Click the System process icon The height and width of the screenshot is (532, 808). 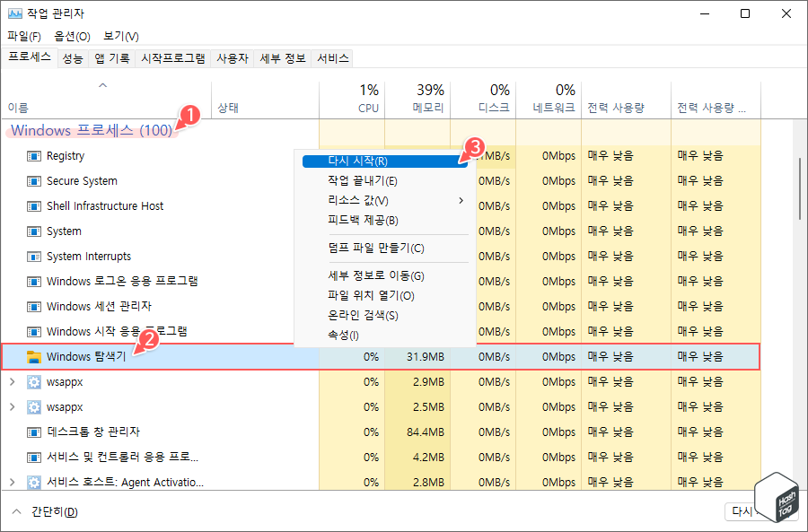pos(33,231)
